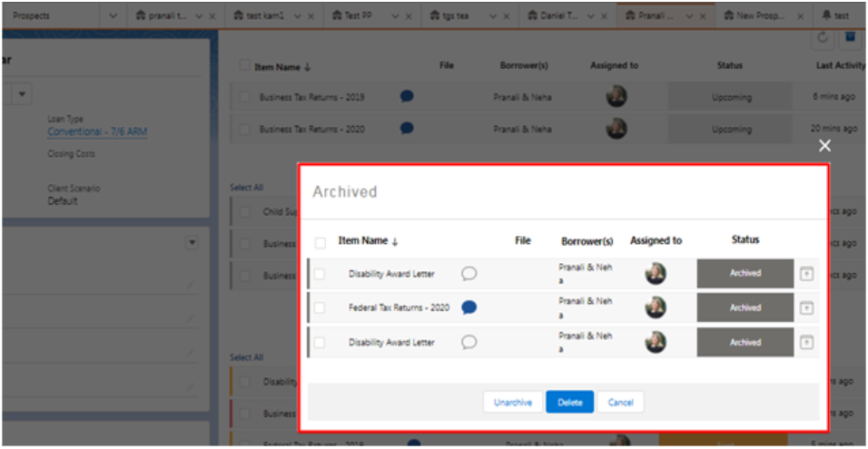868x449 pixels.
Task: Click assignee avatar for Business Tax Returns - 2020
Action: tap(616, 128)
